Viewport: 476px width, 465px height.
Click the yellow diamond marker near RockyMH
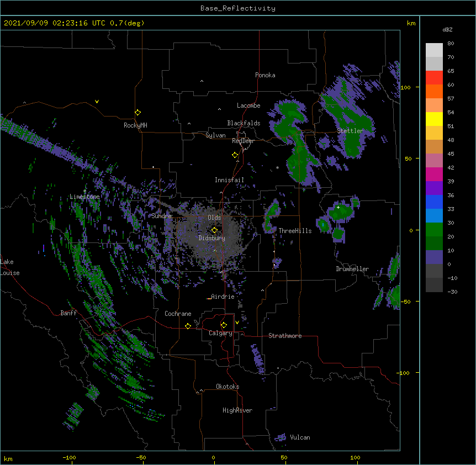tap(138, 113)
